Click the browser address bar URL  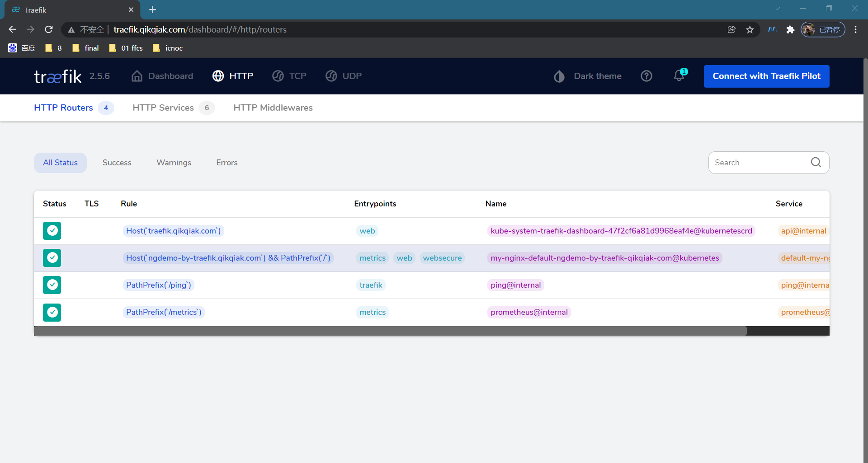click(200, 29)
